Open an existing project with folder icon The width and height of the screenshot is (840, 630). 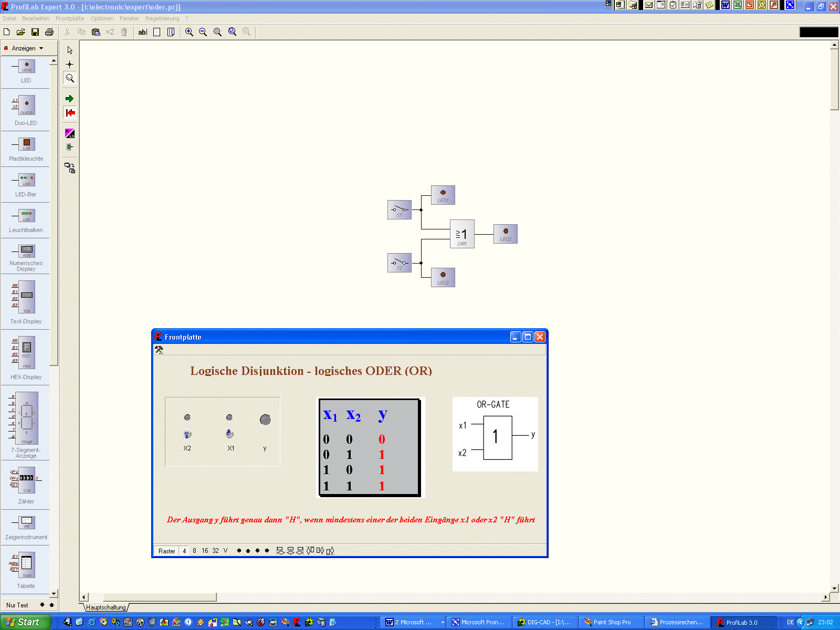(x=21, y=32)
